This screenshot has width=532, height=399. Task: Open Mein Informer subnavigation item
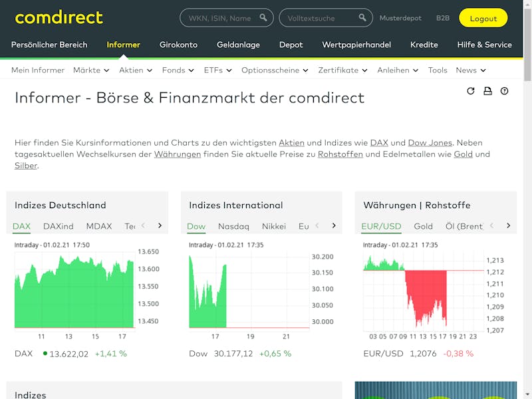pyautogui.click(x=38, y=70)
